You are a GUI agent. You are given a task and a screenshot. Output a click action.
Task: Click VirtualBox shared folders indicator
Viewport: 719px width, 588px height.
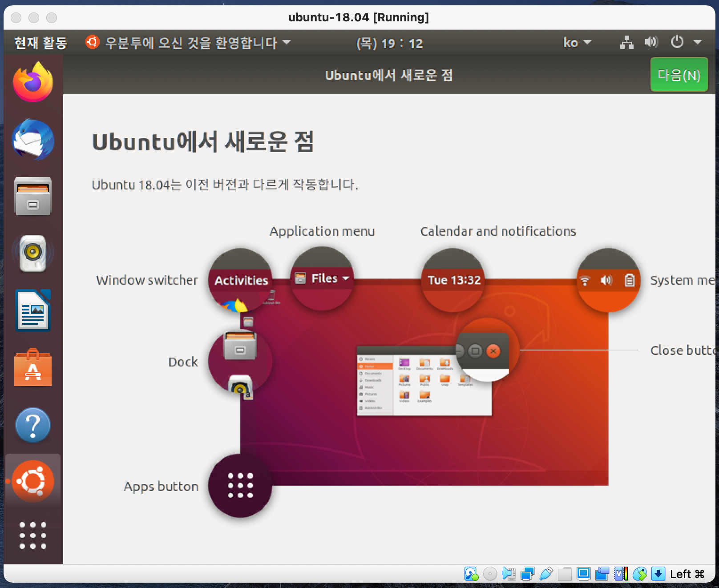coord(565,574)
